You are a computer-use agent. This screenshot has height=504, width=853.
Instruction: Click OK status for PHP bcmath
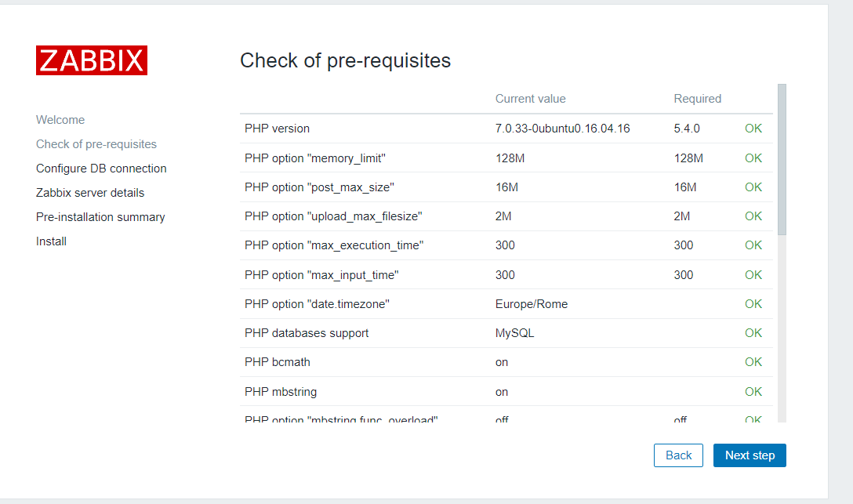tap(753, 362)
